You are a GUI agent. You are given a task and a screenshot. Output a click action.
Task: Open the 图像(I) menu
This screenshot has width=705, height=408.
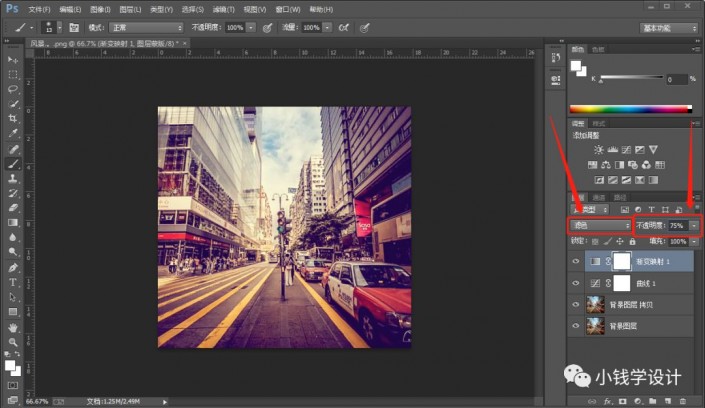click(x=99, y=8)
